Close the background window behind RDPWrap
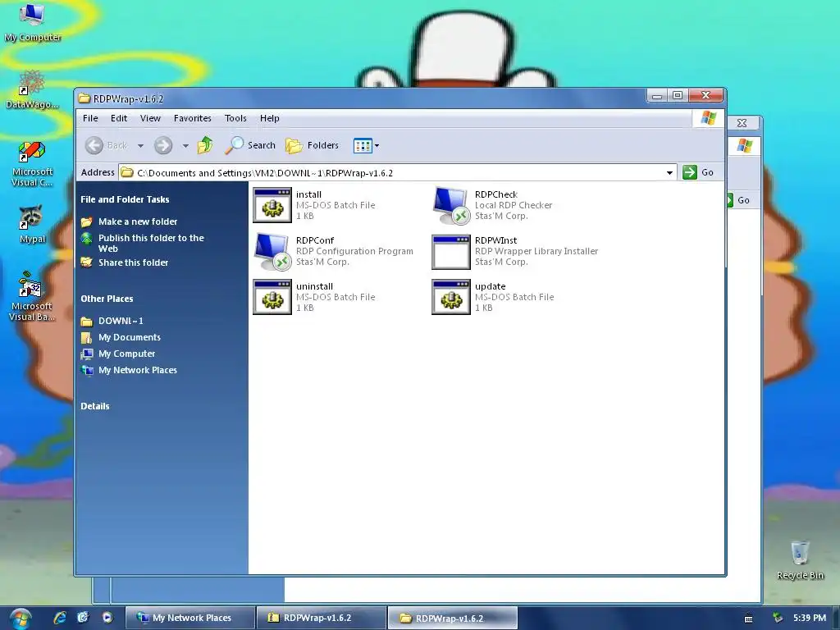 coord(742,123)
